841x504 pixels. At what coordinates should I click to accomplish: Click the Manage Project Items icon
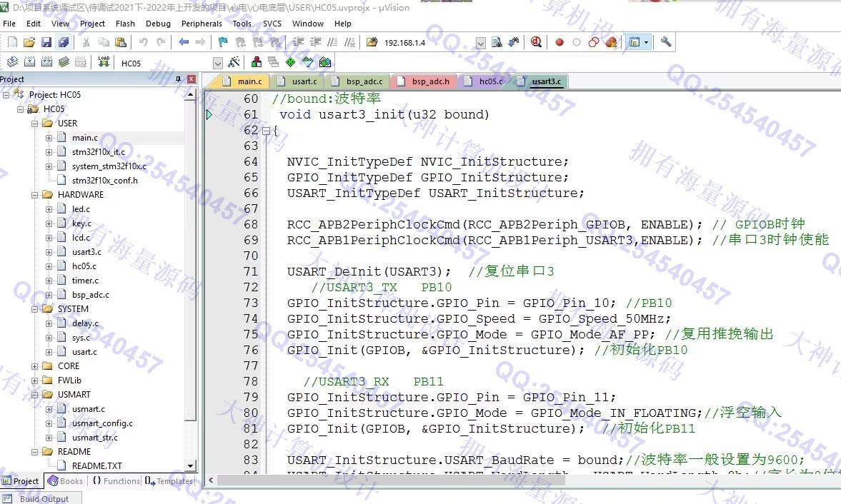click(x=257, y=62)
